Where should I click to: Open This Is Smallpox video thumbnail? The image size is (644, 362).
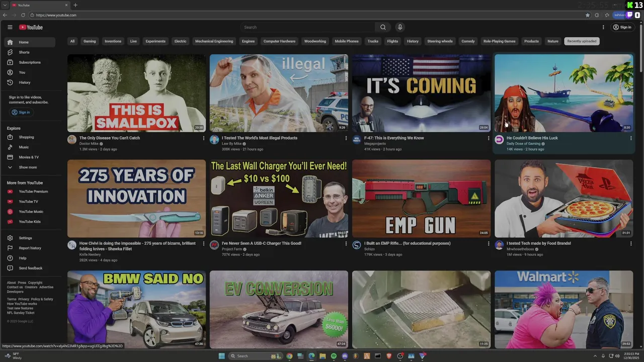[x=136, y=93]
